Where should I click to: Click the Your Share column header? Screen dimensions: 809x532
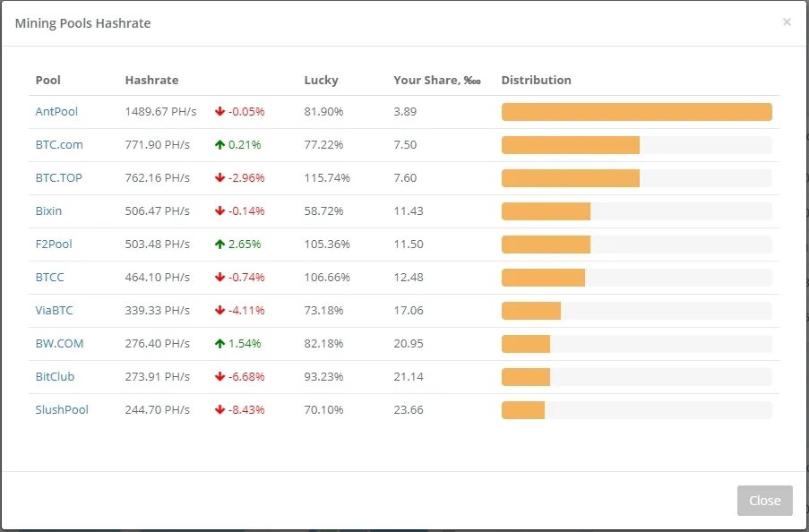(x=437, y=80)
